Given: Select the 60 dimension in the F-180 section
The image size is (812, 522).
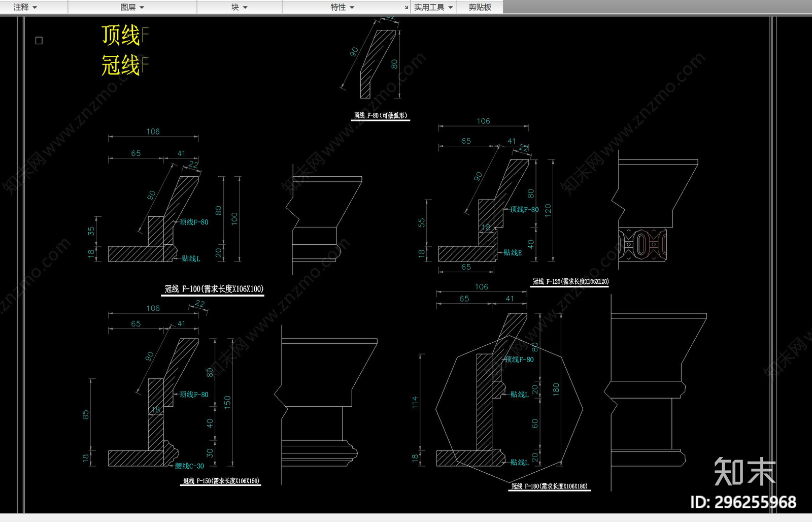Looking at the screenshot, I should [x=534, y=423].
